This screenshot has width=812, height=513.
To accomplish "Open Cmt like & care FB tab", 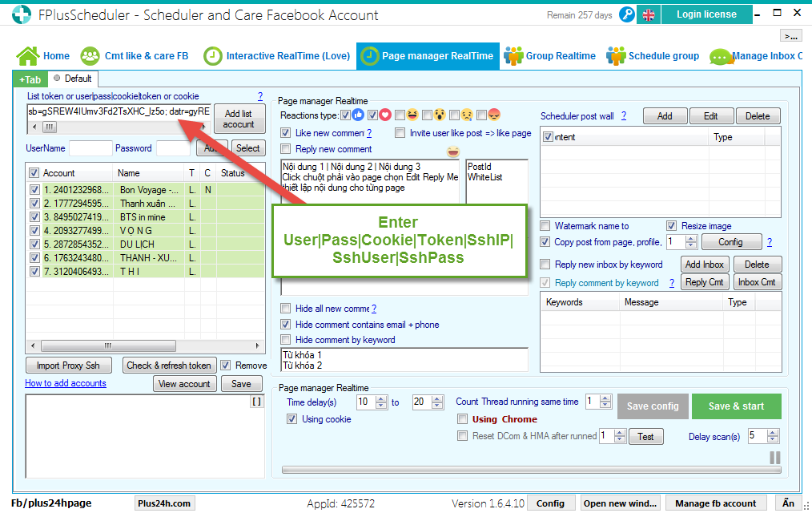I will (135, 56).
